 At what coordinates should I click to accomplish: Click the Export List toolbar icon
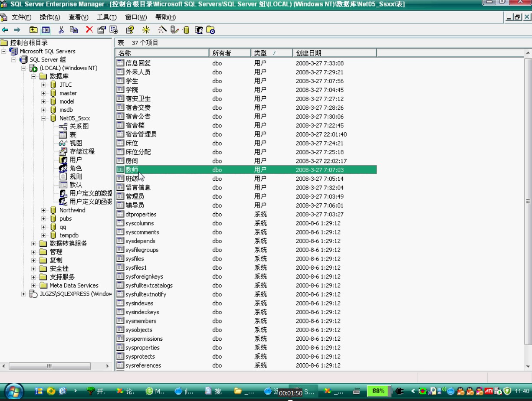pos(114,30)
